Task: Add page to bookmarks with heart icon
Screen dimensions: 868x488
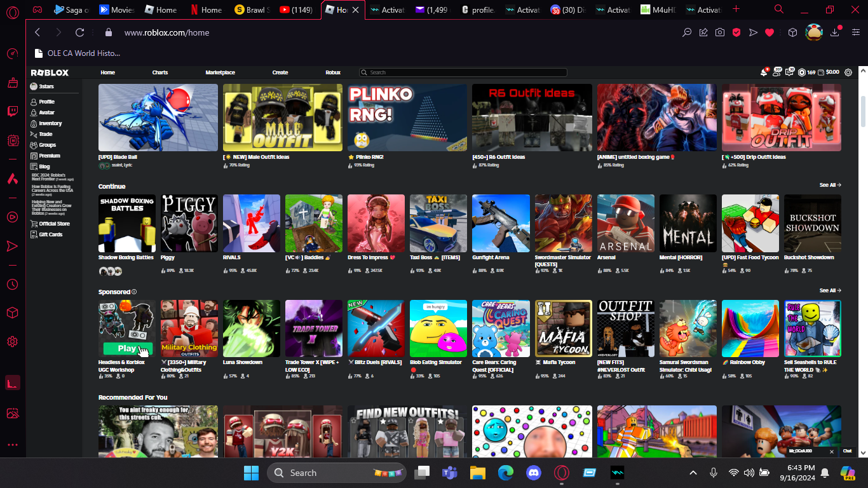Action: click(x=770, y=32)
